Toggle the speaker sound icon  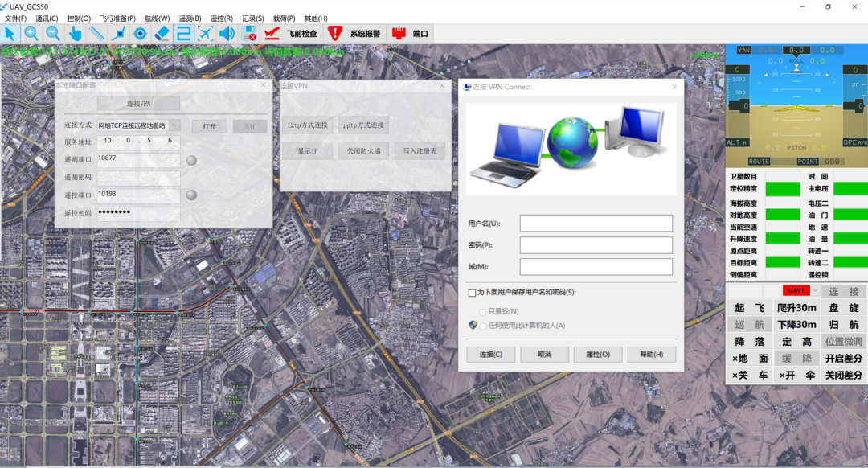click(x=227, y=33)
